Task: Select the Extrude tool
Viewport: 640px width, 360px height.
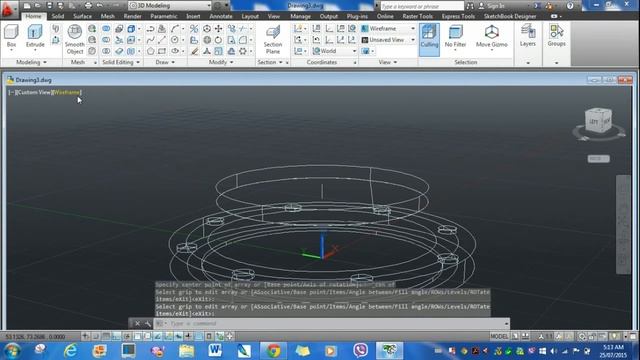Action: click(x=35, y=36)
